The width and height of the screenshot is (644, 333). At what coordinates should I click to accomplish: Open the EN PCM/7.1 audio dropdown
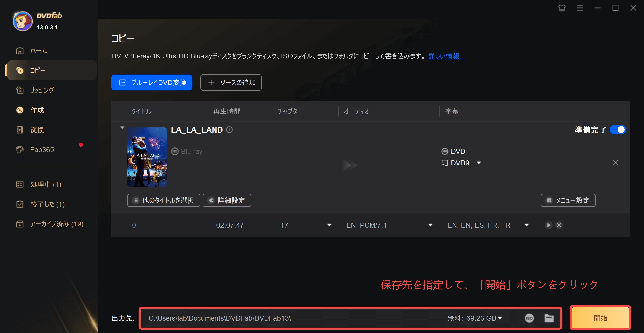430,225
